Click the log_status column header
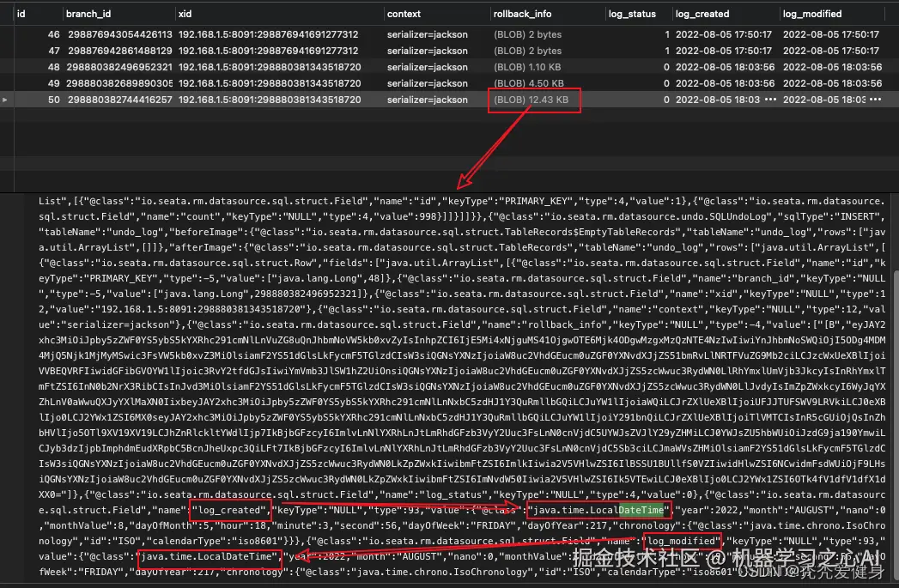This screenshot has width=899, height=588. (x=632, y=14)
